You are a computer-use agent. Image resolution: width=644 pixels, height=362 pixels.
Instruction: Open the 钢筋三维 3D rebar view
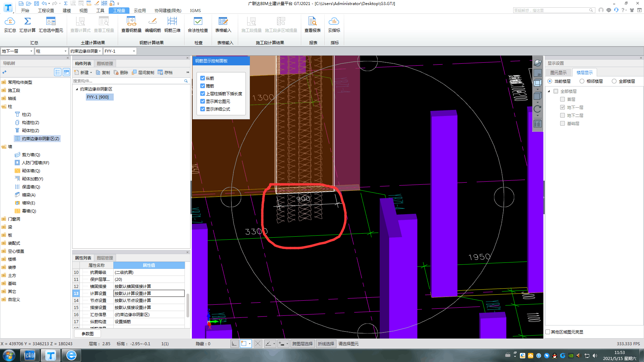tap(172, 24)
